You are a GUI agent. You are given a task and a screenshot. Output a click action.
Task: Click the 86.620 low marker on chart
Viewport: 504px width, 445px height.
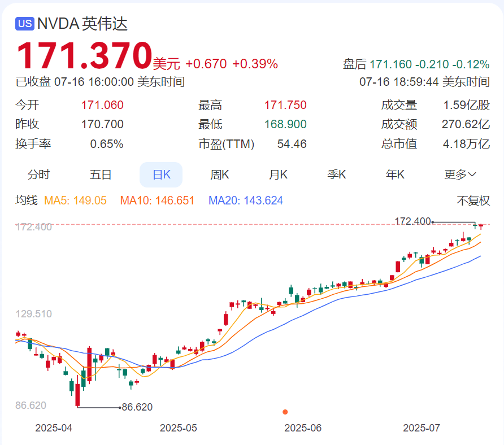pyautogui.click(x=137, y=407)
